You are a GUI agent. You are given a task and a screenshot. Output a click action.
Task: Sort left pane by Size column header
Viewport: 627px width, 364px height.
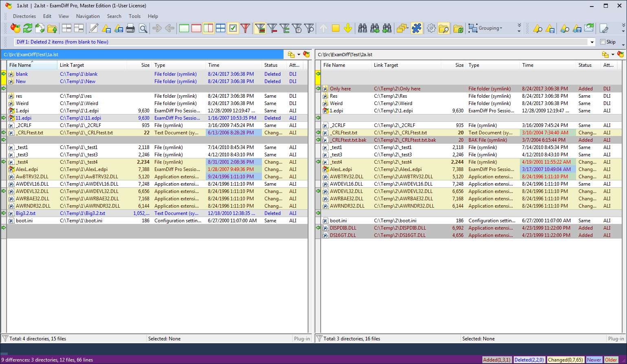click(x=139, y=65)
